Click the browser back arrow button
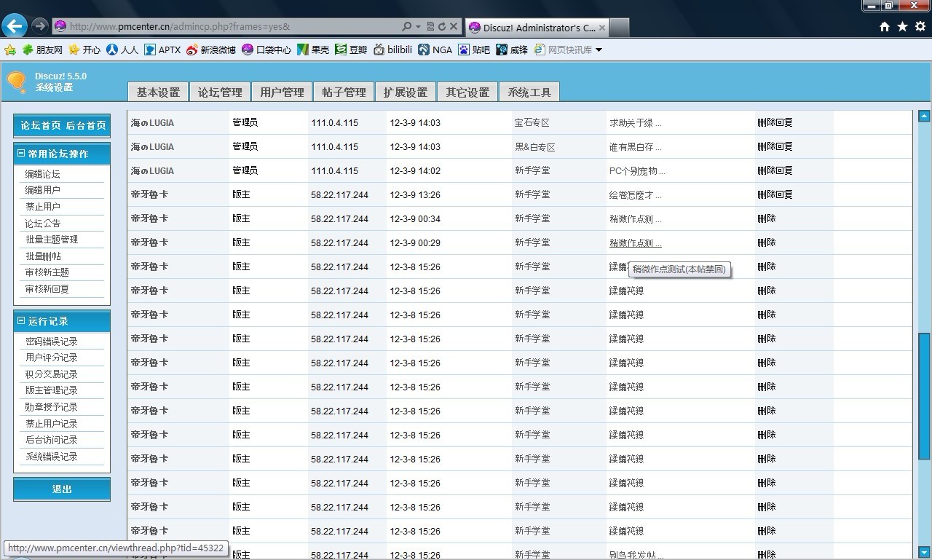932x560 pixels. tap(15, 25)
